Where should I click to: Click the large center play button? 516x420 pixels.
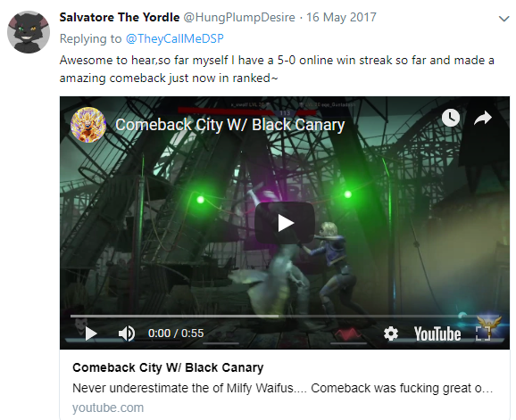pos(285,223)
